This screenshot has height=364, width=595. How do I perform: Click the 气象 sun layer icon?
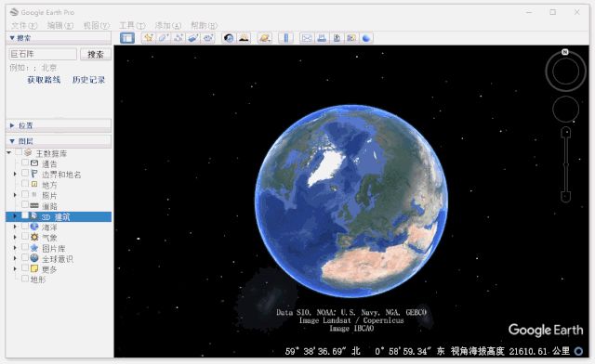(x=34, y=237)
